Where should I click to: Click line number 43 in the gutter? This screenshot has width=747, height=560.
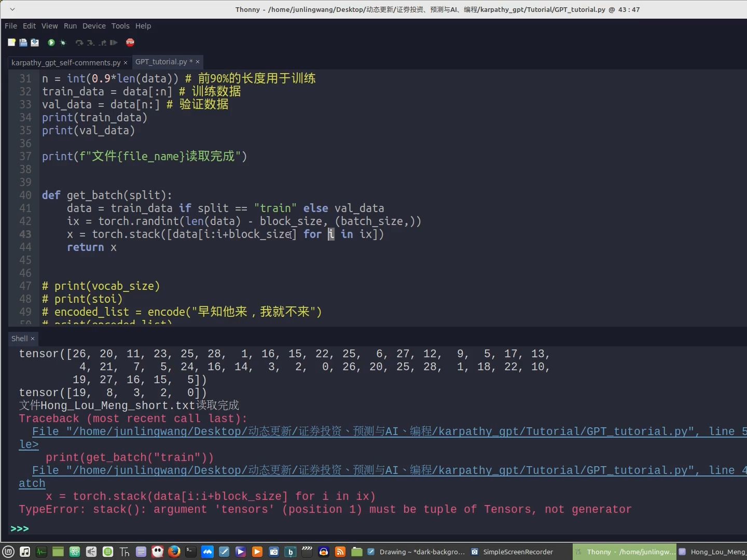click(x=25, y=234)
